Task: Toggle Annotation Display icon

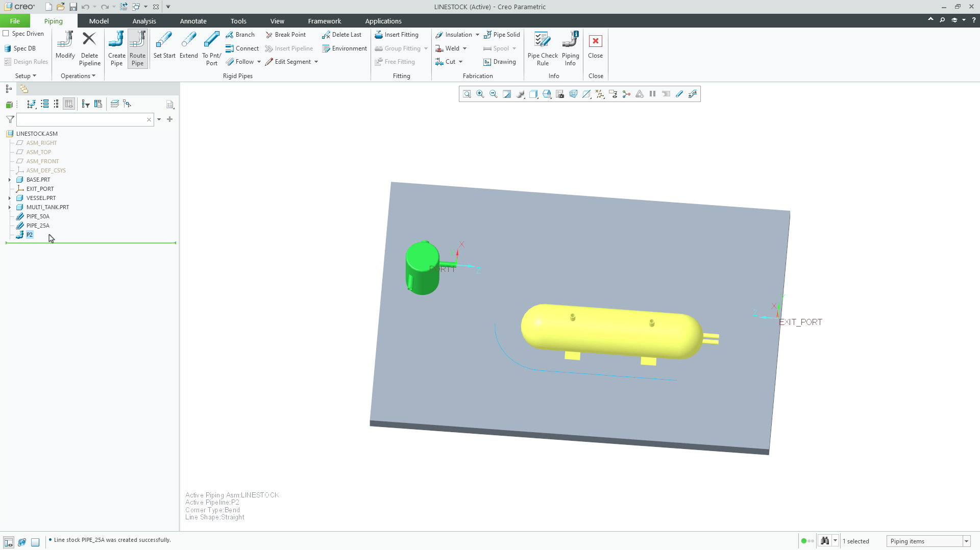Action: 613,94
